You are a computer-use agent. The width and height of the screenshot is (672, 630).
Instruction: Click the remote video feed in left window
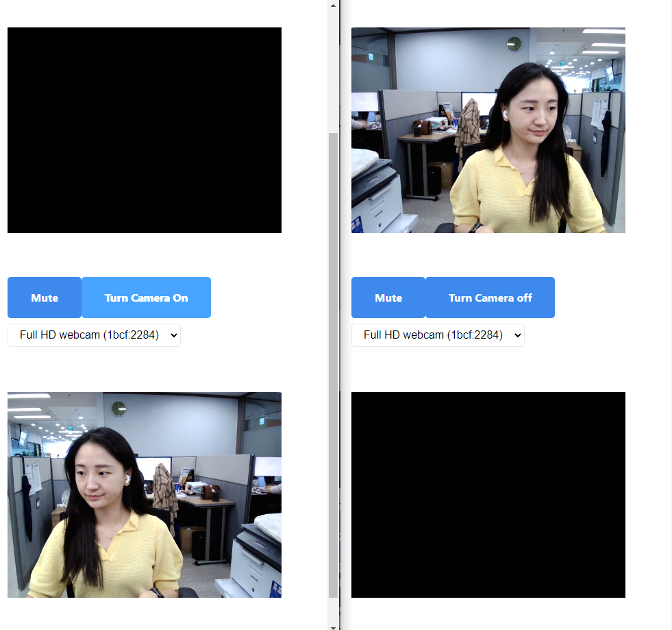pyautogui.click(x=145, y=495)
